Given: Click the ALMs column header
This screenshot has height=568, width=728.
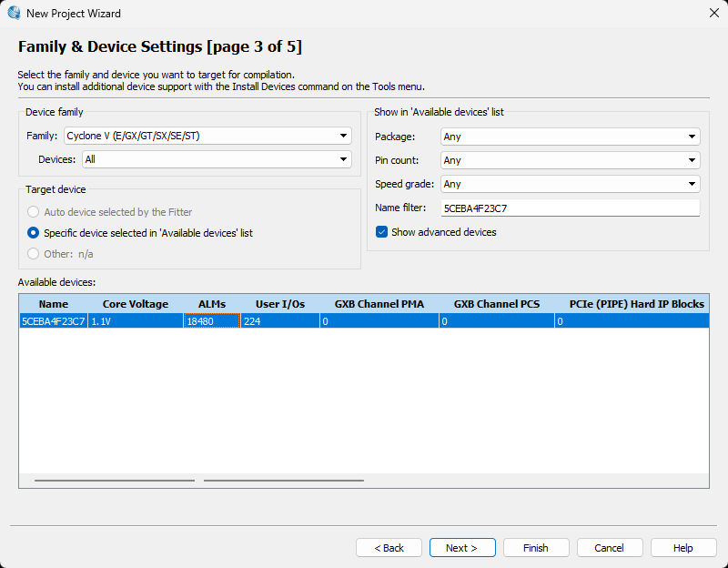Looking at the screenshot, I should pos(212,304).
